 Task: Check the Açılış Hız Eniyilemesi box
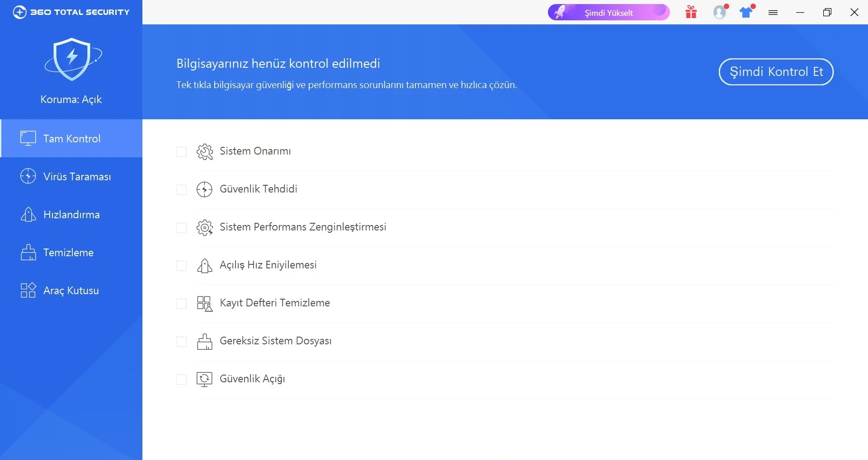click(181, 266)
